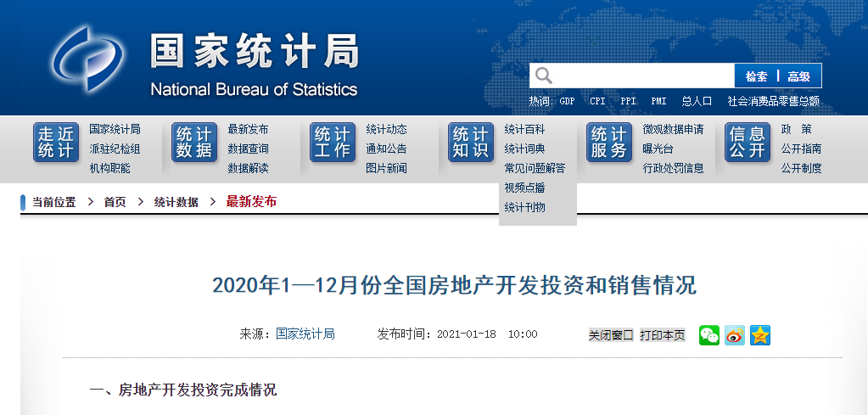
Task: Open the 信息公开 blue tile
Action: click(x=748, y=143)
